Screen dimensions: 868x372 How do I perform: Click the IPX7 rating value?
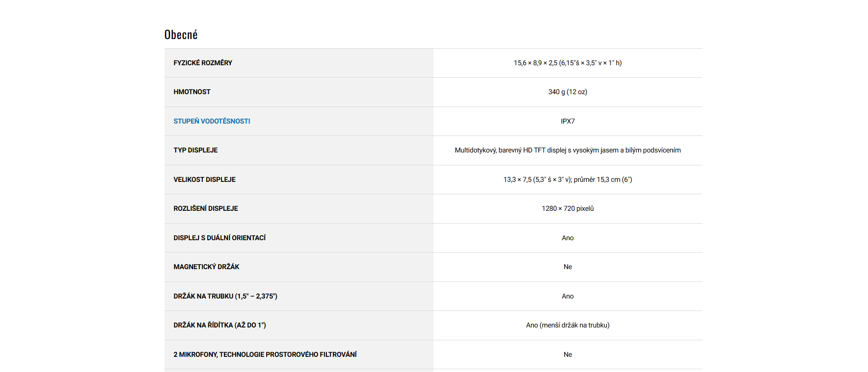(567, 121)
